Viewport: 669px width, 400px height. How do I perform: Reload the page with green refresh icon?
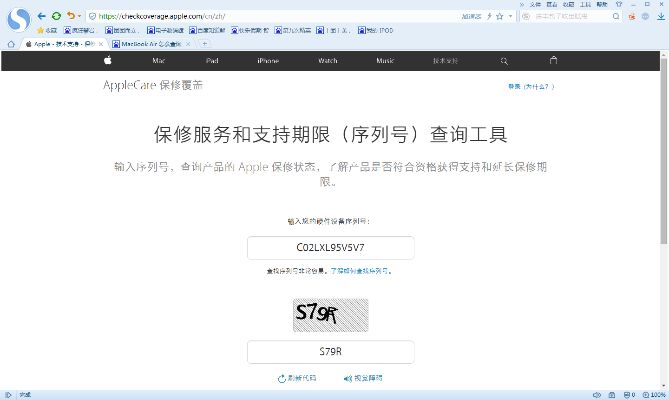pos(56,16)
